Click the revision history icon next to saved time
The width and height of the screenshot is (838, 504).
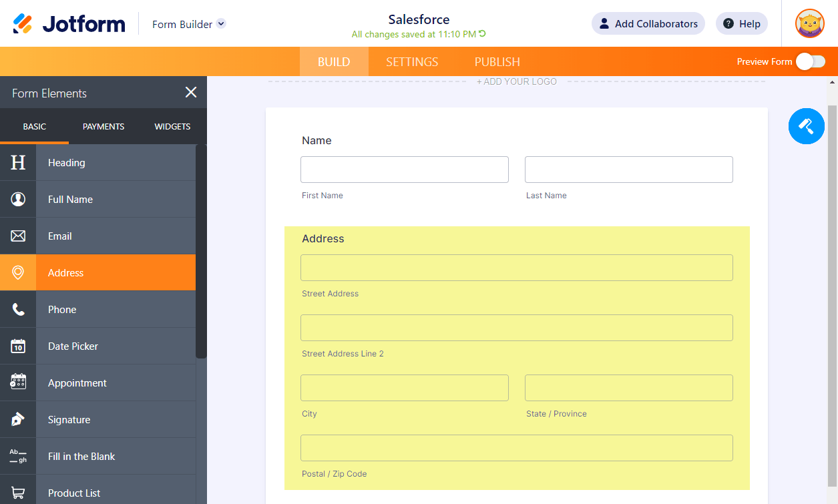pos(482,33)
